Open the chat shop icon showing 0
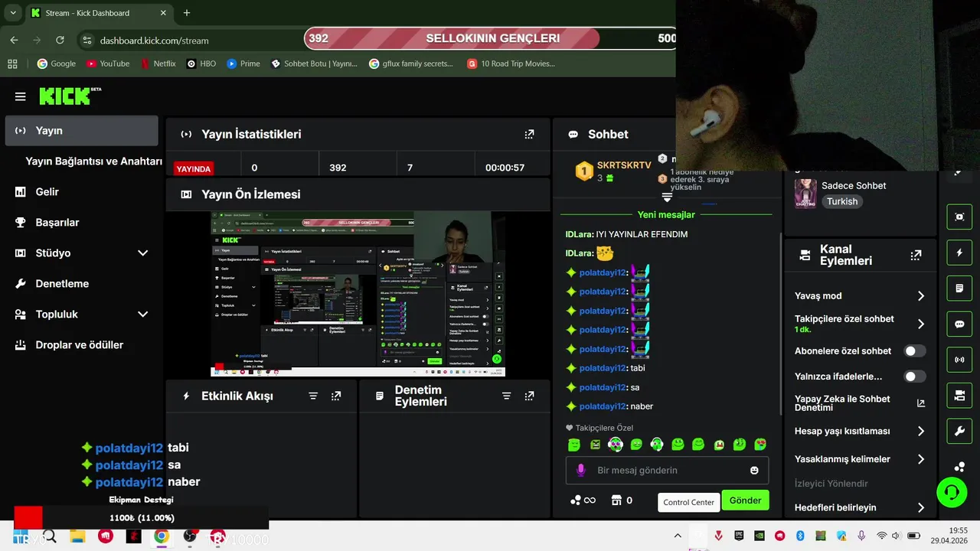Viewport: 980px width, 551px height. pyautogui.click(x=622, y=500)
